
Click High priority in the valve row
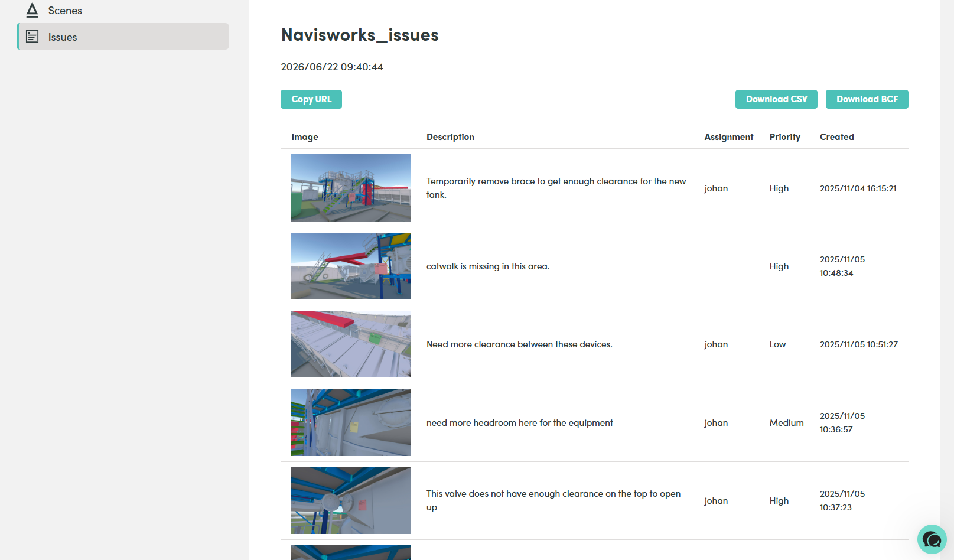point(779,501)
